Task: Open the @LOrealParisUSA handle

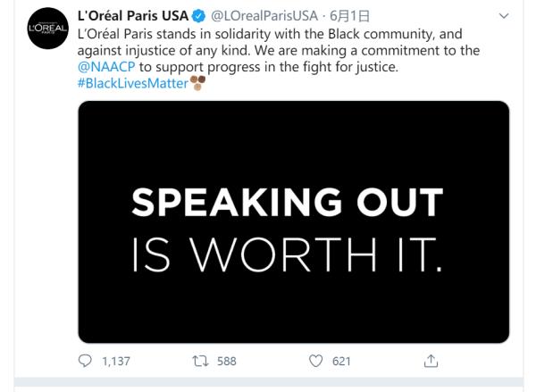Action: (x=264, y=16)
